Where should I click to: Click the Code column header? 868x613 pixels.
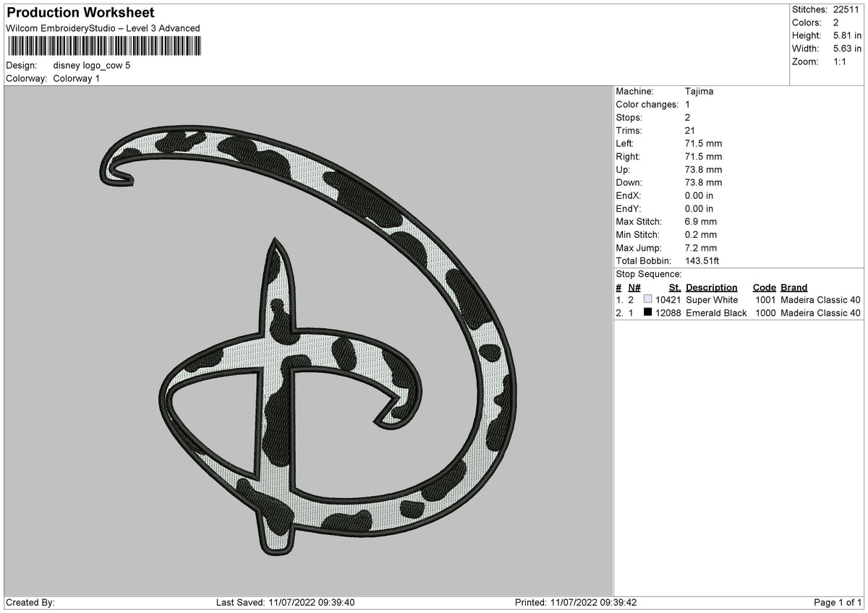tap(765, 287)
